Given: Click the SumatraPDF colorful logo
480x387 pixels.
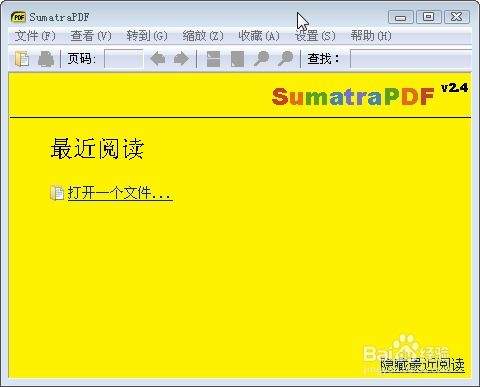Looking at the screenshot, I should pyautogui.click(x=353, y=97).
